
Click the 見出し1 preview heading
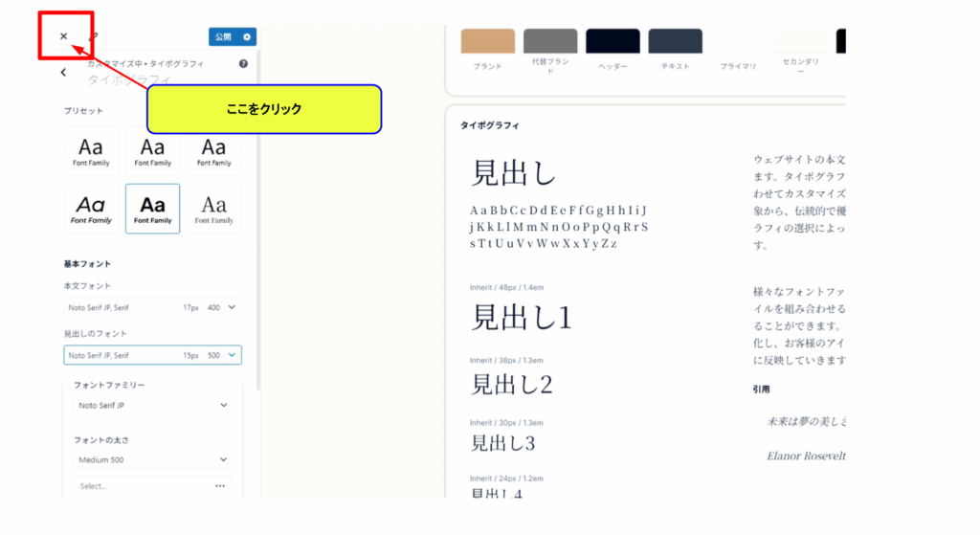tap(522, 318)
